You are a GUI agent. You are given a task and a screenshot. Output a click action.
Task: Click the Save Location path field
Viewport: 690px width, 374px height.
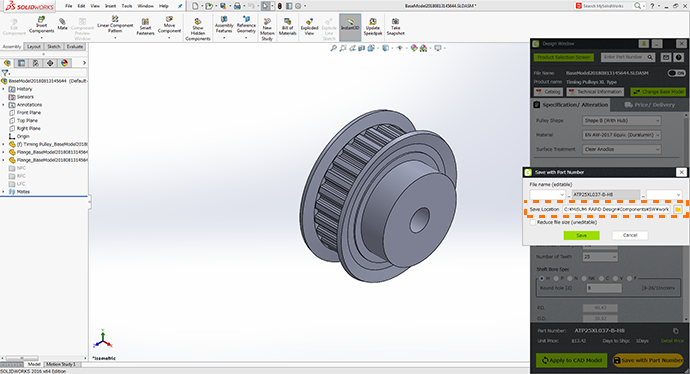click(x=617, y=209)
